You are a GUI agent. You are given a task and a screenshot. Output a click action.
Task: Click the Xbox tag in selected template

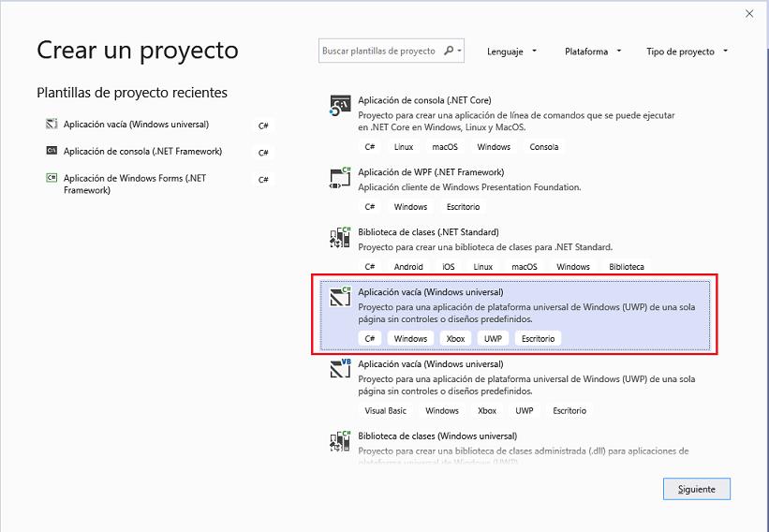pos(455,339)
